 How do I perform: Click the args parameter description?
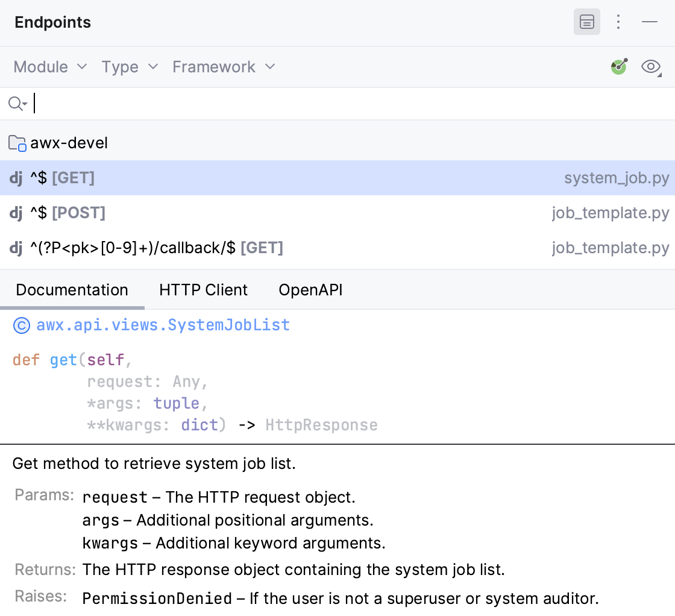228,520
